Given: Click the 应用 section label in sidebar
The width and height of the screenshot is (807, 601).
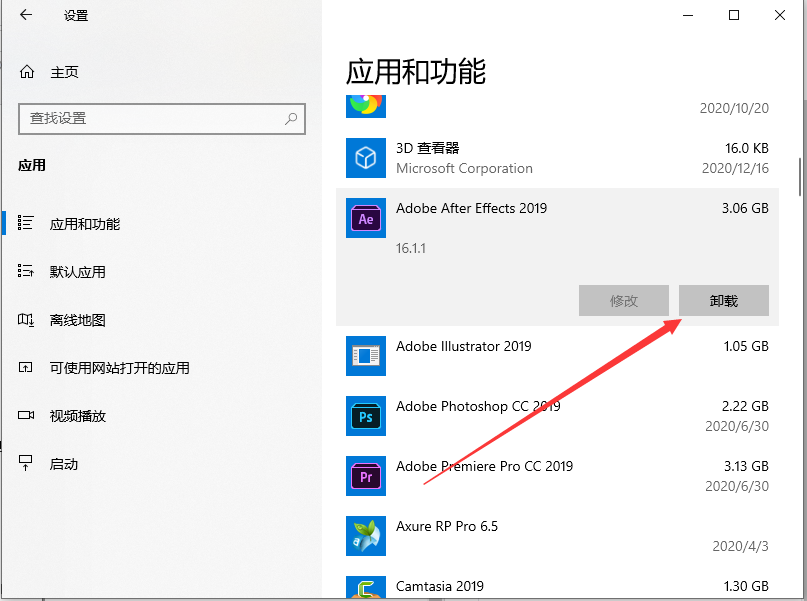Looking at the screenshot, I should click(x=32, y=165).
